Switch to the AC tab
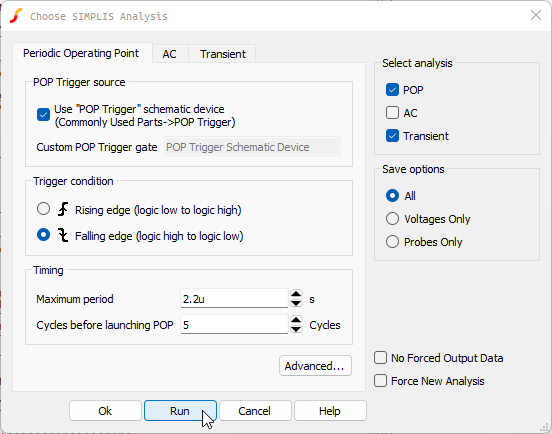 pos(169,54)
